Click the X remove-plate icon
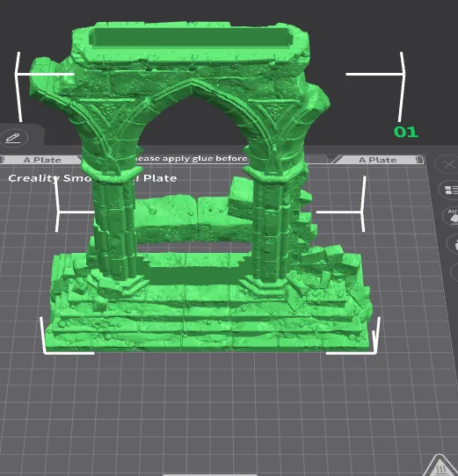Viewport: 458px width, 476px height. click(x=448, y=164)
